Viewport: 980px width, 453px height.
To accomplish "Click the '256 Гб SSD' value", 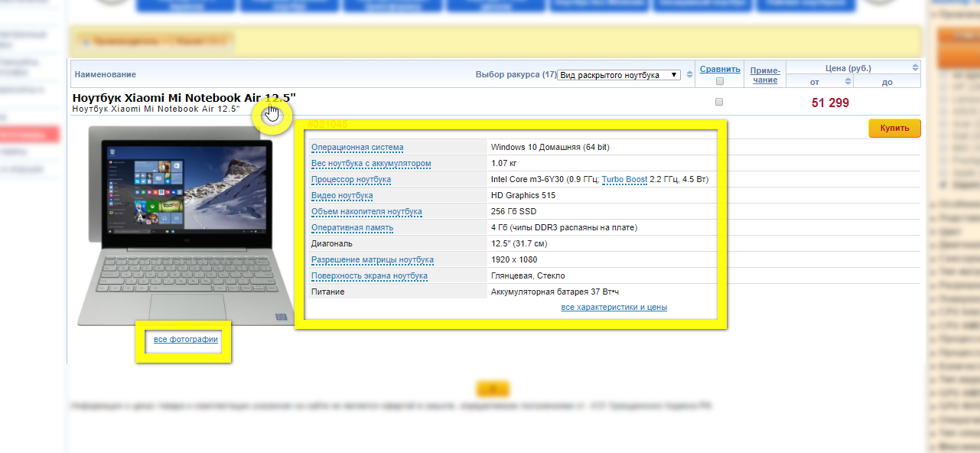I will tap(513, 211).
